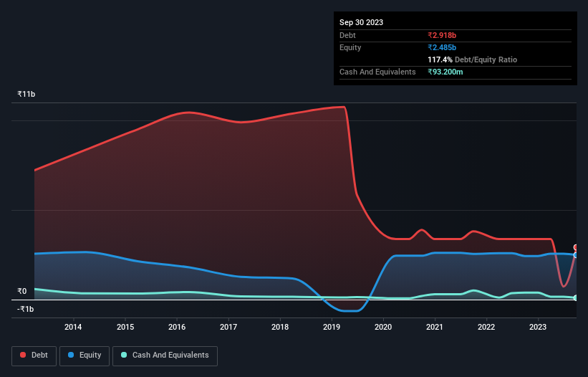Toggle the Debt series legend button
Image resolution: width=588 pixels, height=377 pixels.
[x=34, y=355]
